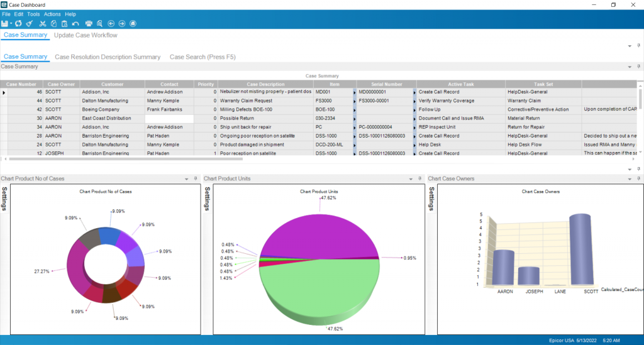Open Case Resolution Description Summary tab
The height and width of the screenshot is (345, 644).
tap(108, 57)
